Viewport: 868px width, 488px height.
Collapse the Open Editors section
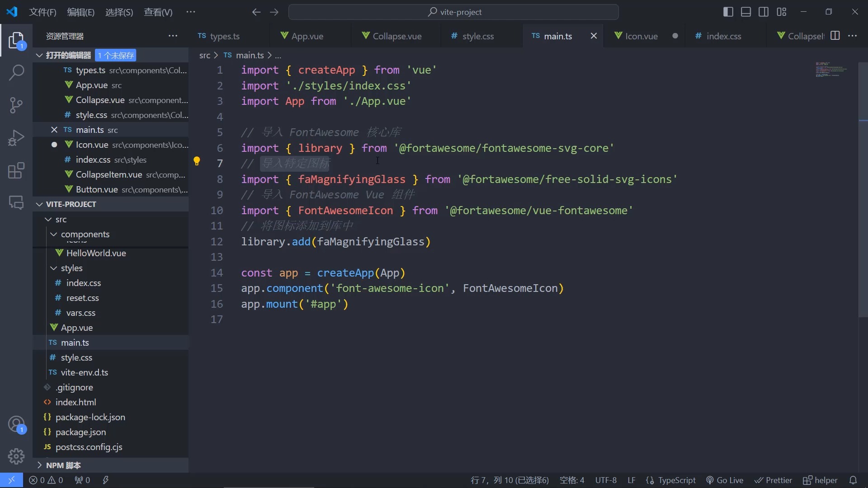point(39,55)
